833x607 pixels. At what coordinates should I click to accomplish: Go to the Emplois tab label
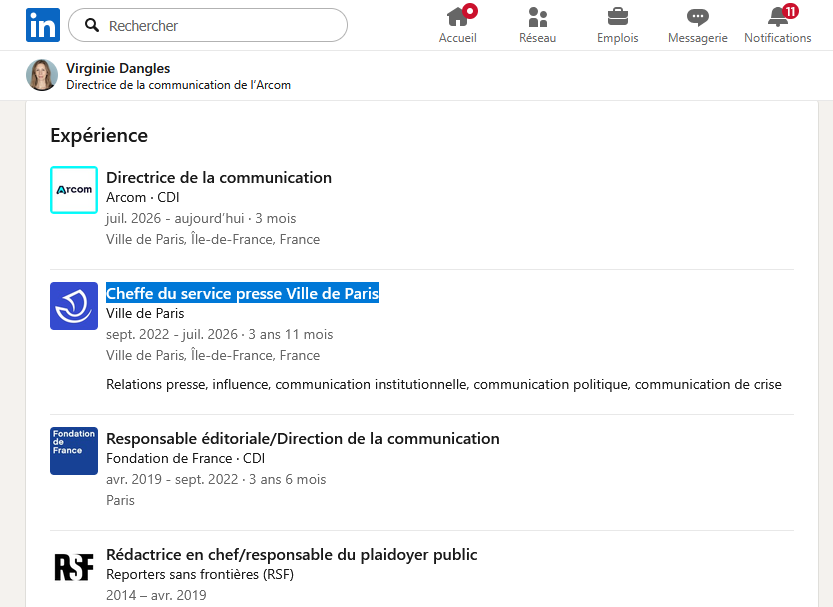click(617, 38)
